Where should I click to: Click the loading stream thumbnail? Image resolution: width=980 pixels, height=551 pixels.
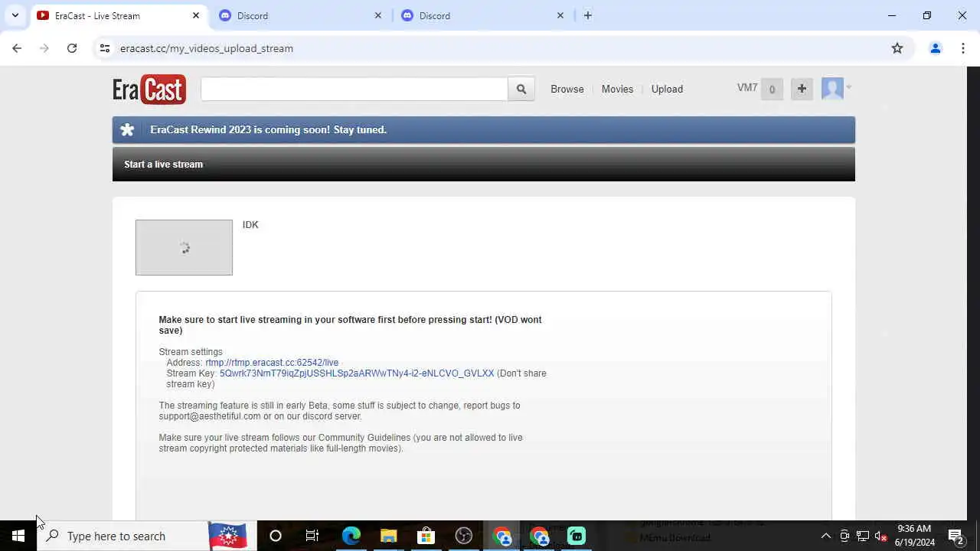click(184, 247)
